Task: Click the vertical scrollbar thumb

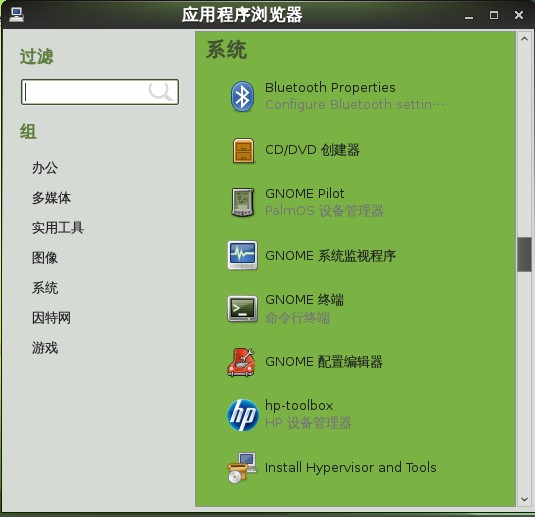Action: click(x=524, y=255)
